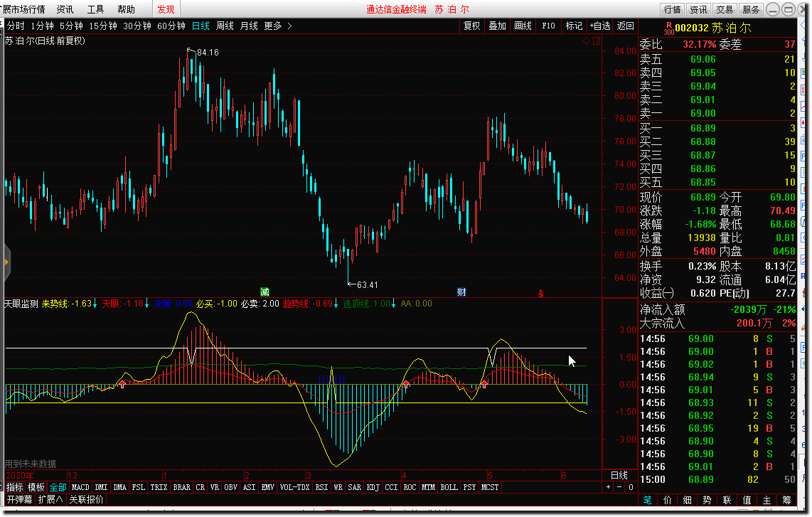Select the 5分钟 period

(71, 26)
